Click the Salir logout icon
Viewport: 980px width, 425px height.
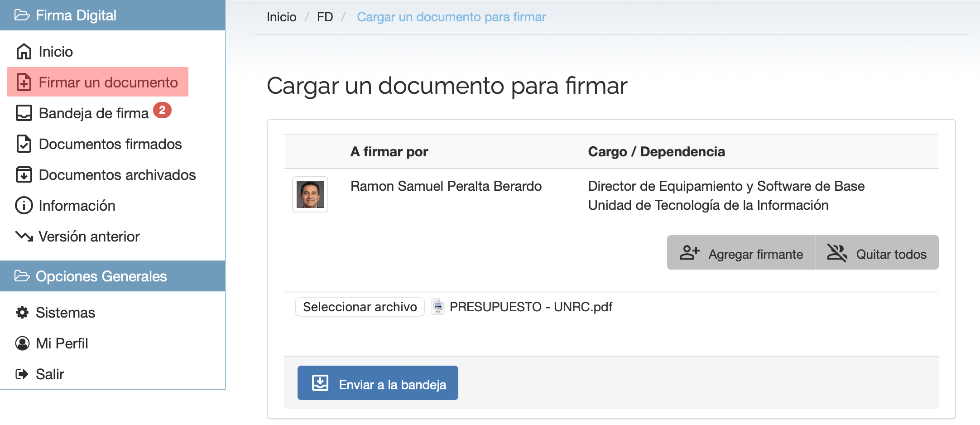pos(22,373)
